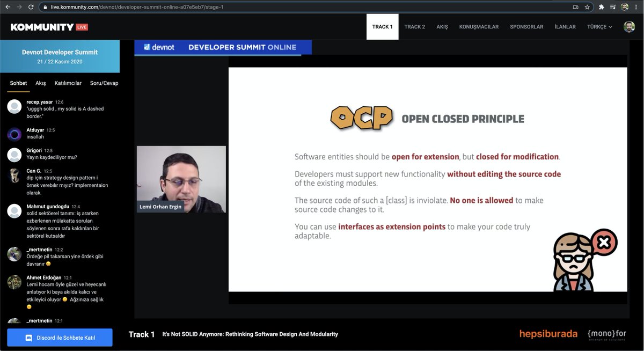The width and height of the screenshot is (644, 351).
Task: Click username Atduyar in chat
Action: pos(35,130)
